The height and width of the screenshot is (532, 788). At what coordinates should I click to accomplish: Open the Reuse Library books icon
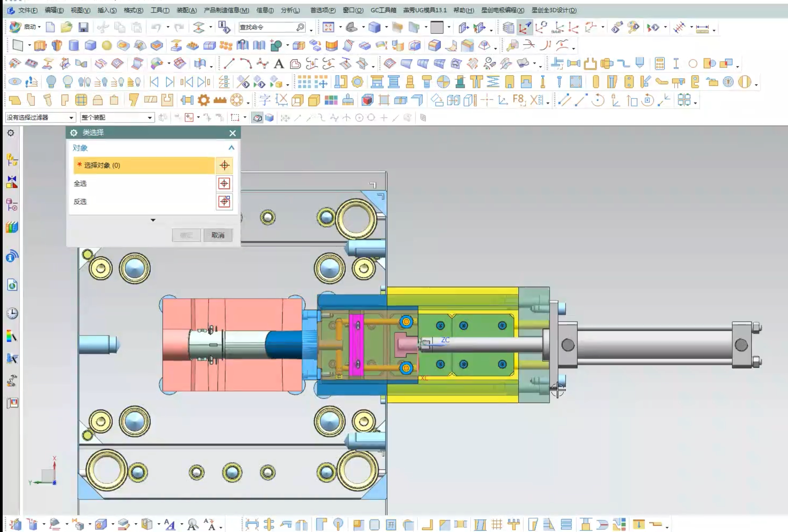tap(12, 227)
